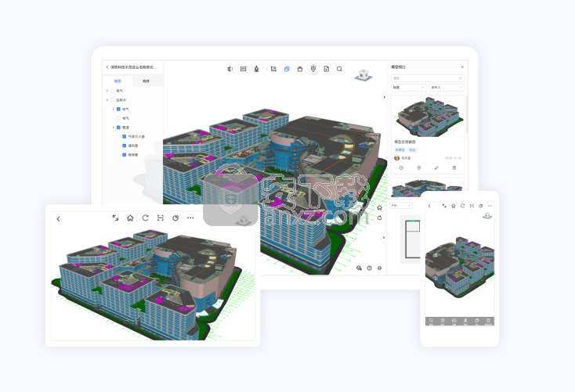The image size is (575, 392).
Task: Open the three-dot more menu in tablet toolbar
Action: click(x=190, y=218)
